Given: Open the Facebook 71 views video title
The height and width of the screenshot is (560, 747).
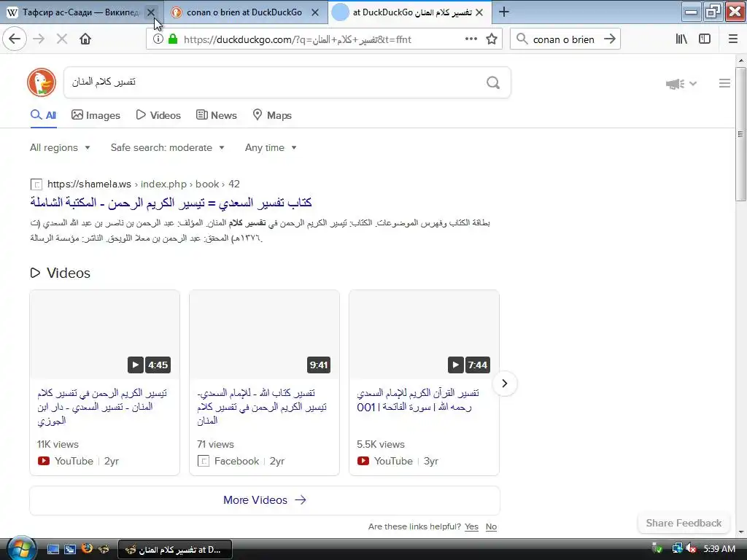Looking at the screenshot, I should [x=262, y=407].
